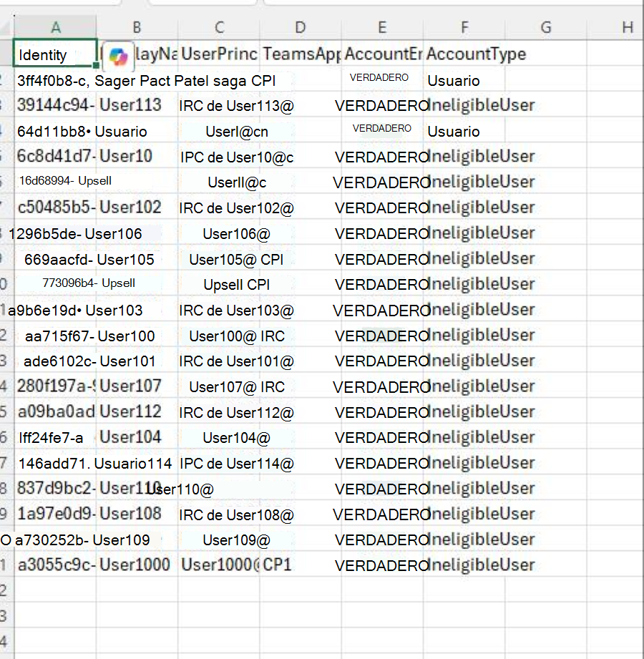Select cell CP1 in last data row

pyautogui.click(x=301, y=564)
